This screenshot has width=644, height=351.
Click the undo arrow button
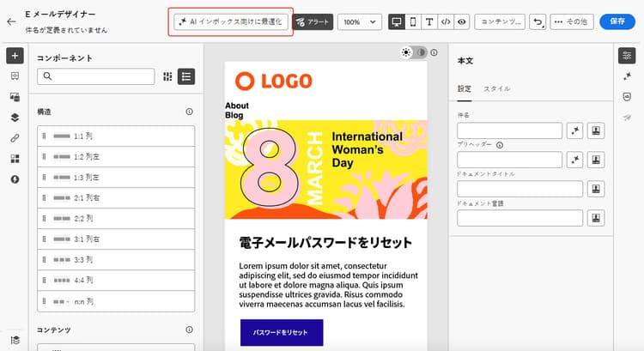point(538,21)
